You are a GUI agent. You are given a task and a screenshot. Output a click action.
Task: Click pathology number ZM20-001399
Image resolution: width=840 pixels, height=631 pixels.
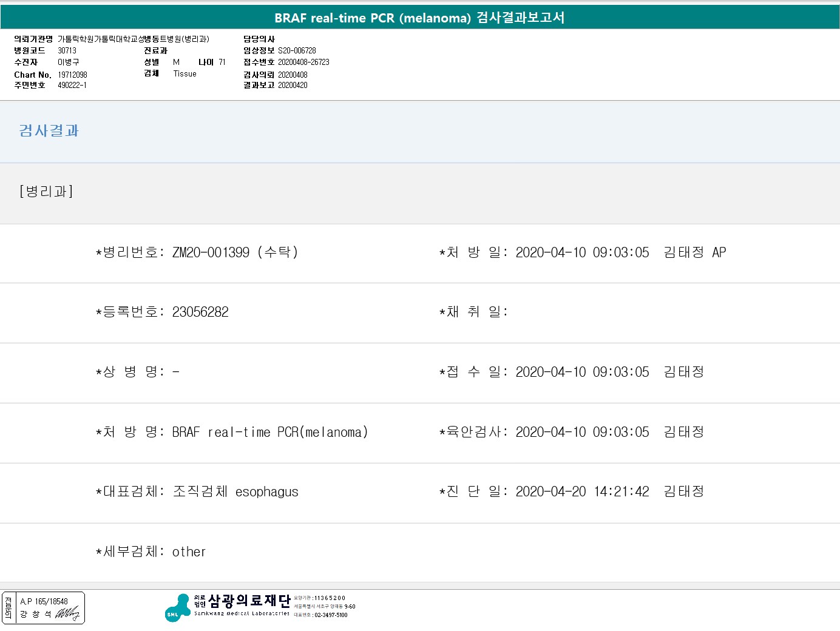(x=211, y=252)
